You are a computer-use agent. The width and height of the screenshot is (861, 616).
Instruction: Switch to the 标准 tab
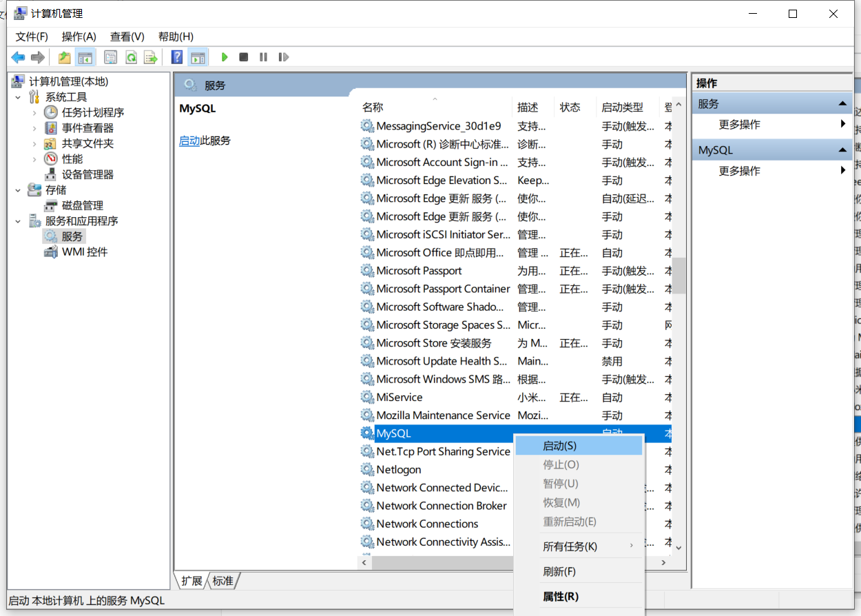click(223, 581)
